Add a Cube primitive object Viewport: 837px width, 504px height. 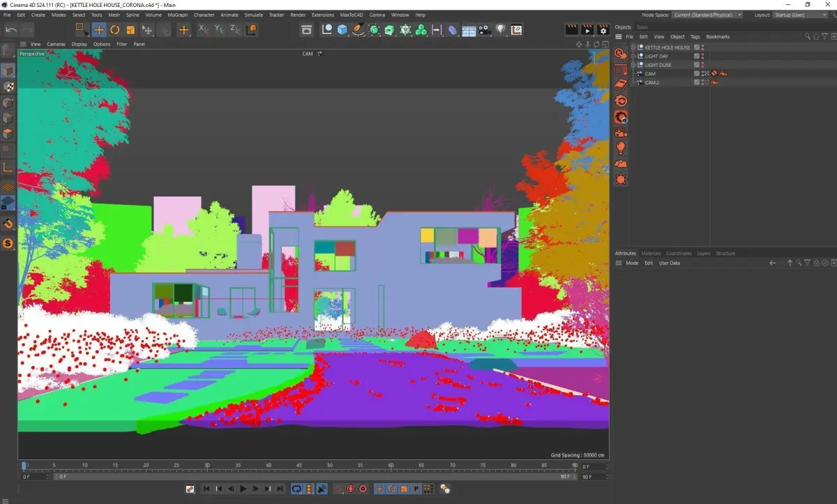(342, 29)
